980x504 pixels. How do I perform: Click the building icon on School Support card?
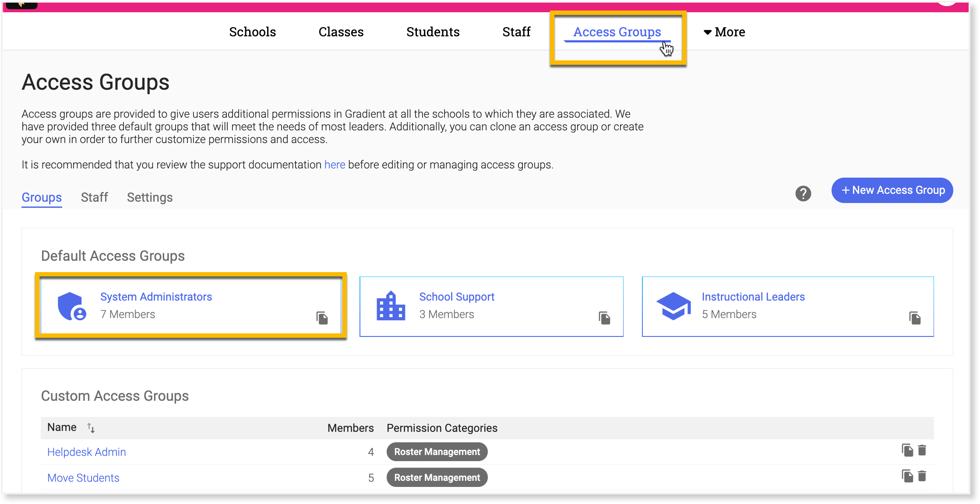coord(390,306)
